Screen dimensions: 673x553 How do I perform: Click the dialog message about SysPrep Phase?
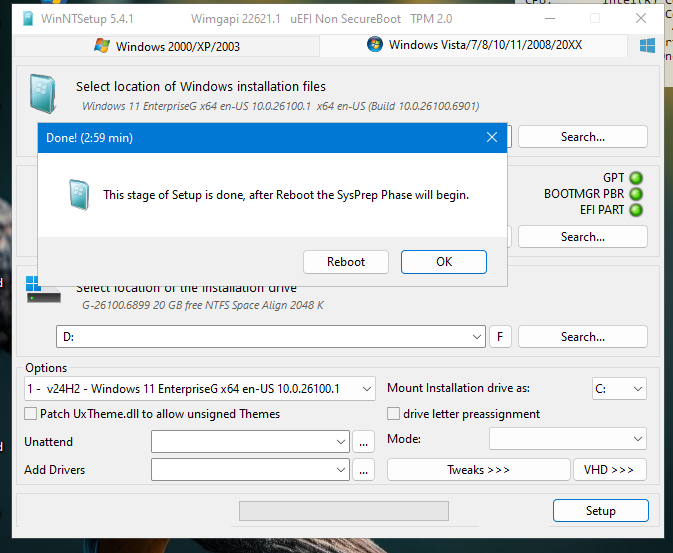[286, 195]
